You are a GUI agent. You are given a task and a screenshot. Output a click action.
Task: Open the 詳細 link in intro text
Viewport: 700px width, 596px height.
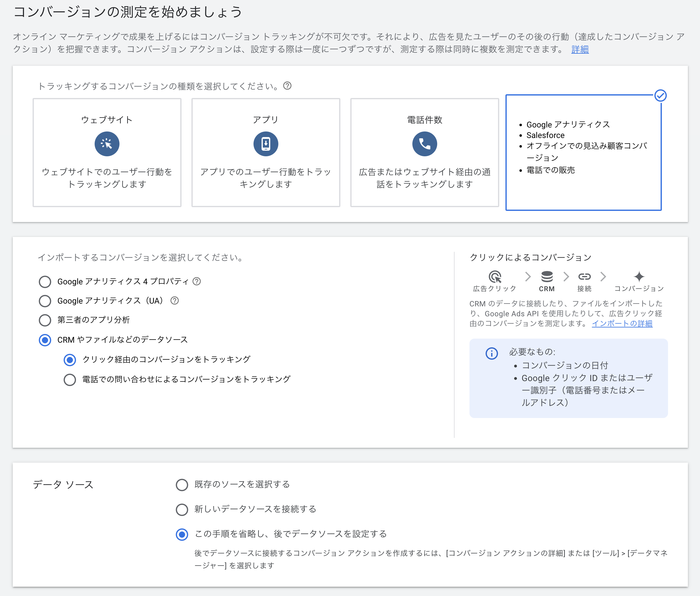[580, 49]
